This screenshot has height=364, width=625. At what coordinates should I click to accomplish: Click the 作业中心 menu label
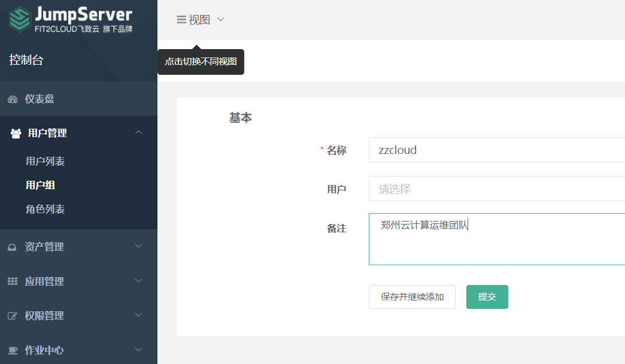pos(44,350)
